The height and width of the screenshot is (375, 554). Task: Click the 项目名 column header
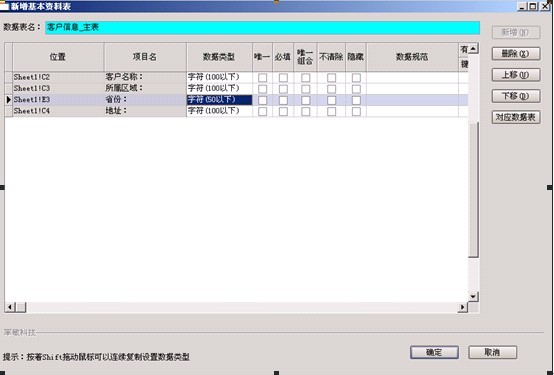[x=145, y=57]
